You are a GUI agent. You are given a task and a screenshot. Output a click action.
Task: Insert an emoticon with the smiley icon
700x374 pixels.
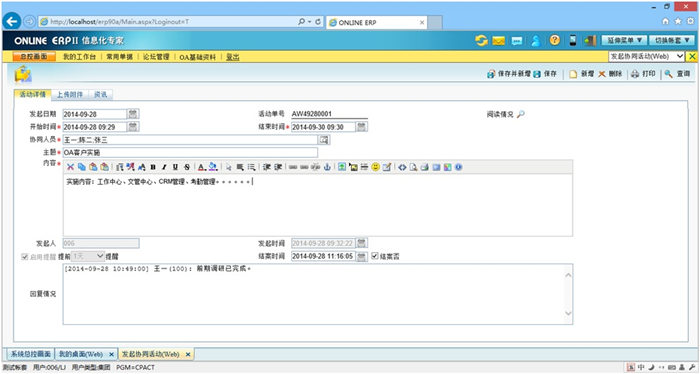point(375,166)
